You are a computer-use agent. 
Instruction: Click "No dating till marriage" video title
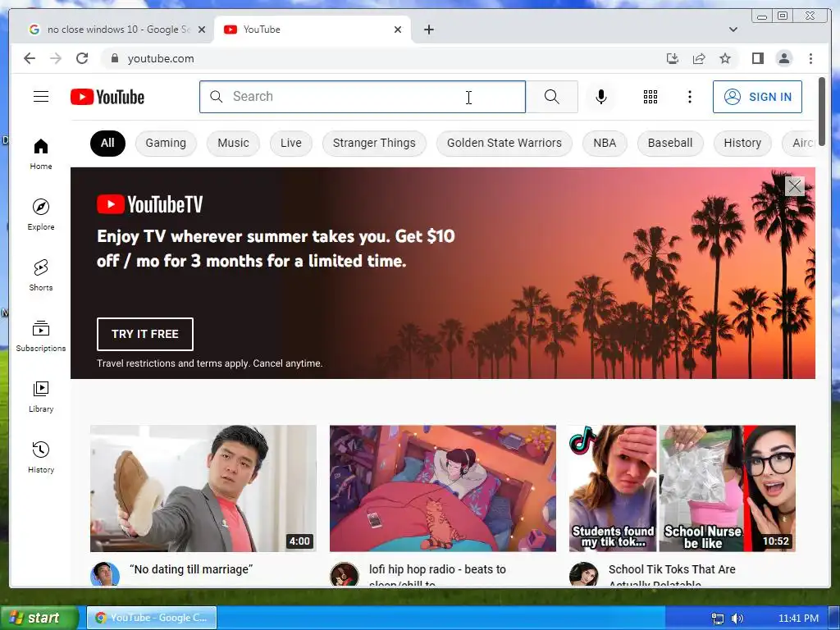pos(191,569)
